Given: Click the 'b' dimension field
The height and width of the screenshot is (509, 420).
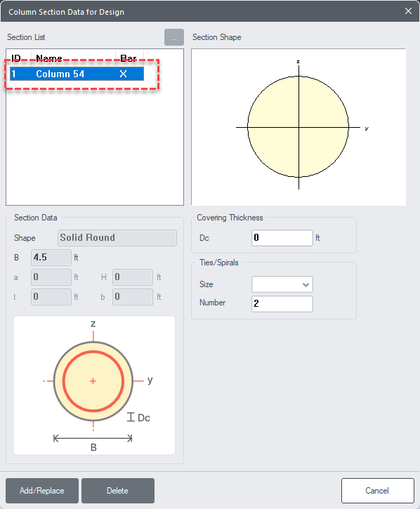Looking at the screenshot, I should (x=133, y=297).
